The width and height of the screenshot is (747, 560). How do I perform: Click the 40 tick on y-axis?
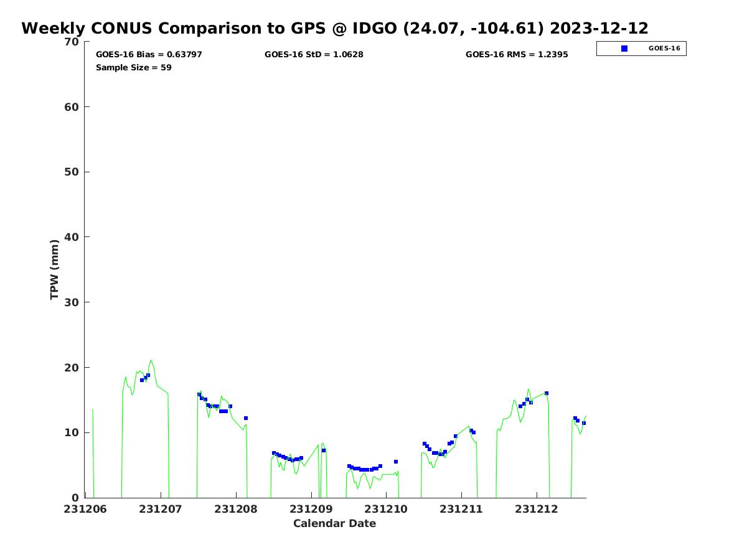click(x=72, y=237)
